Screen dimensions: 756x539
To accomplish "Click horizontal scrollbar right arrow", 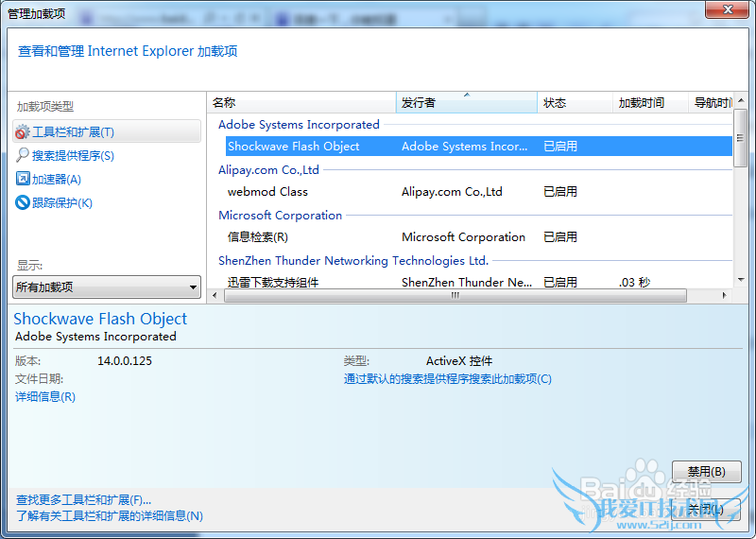I will 724,295.
